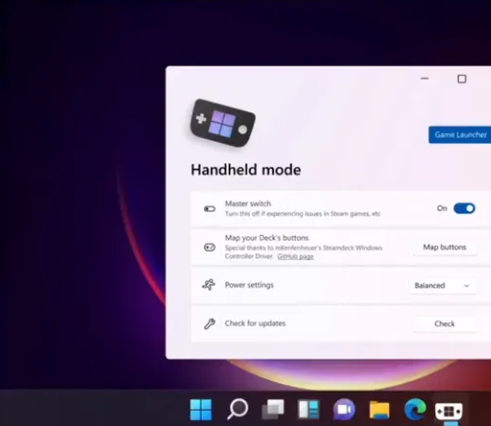
Task: Click the wrench icon for updates
Action: (x=209, y=324)
